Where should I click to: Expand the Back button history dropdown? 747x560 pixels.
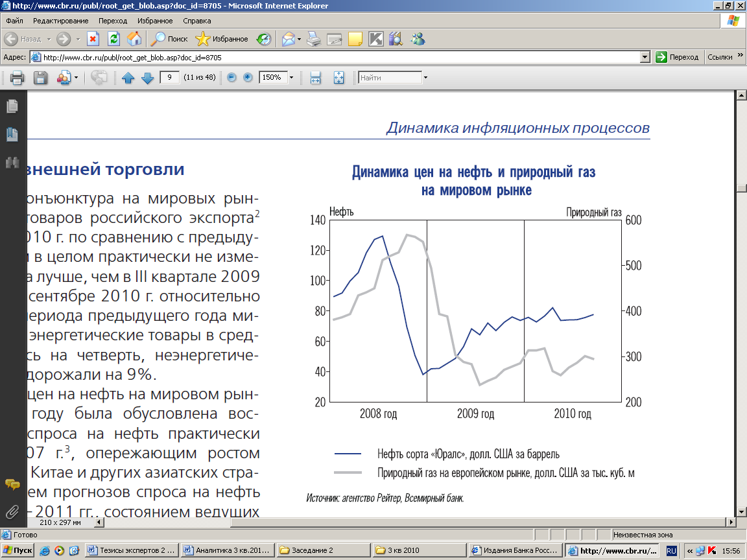pos(49,39)
